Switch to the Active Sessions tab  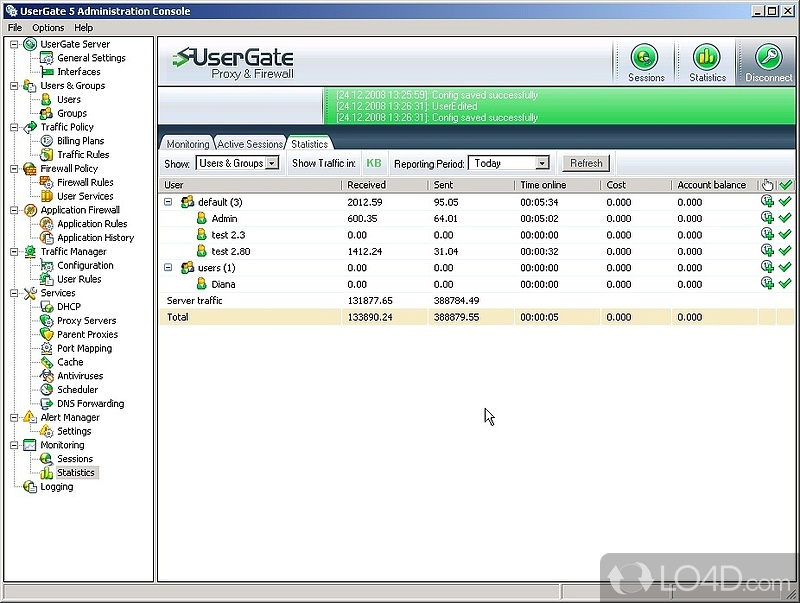coord(250,144)
